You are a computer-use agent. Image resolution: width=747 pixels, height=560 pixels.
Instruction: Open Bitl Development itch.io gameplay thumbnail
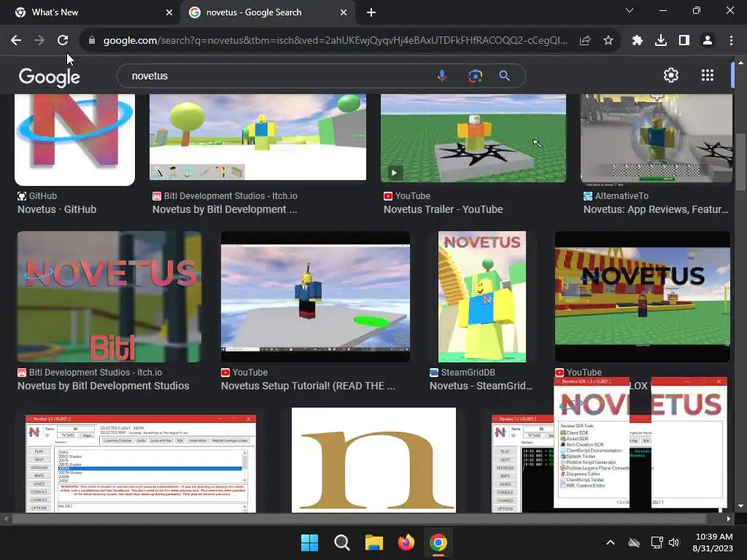click(258, 137)
